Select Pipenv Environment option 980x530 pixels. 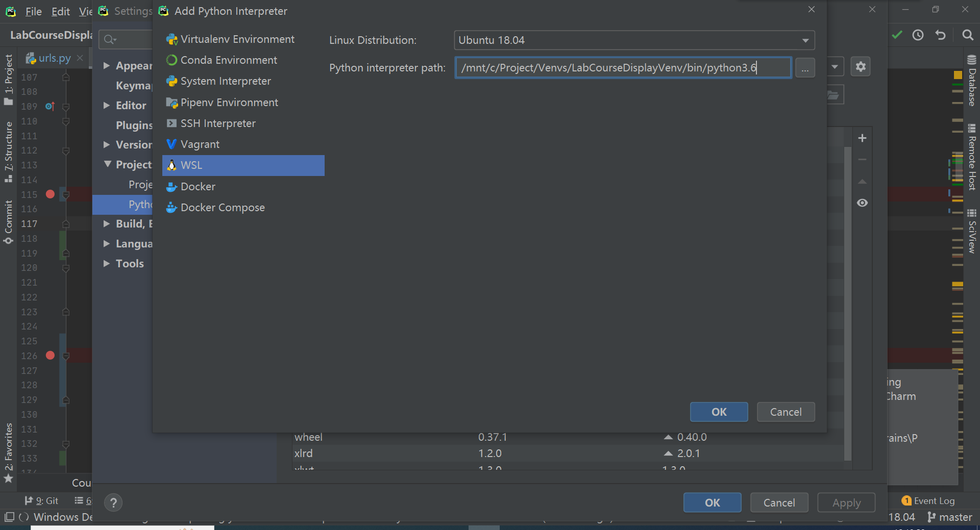pyautogui.click(x=243, y=103)
